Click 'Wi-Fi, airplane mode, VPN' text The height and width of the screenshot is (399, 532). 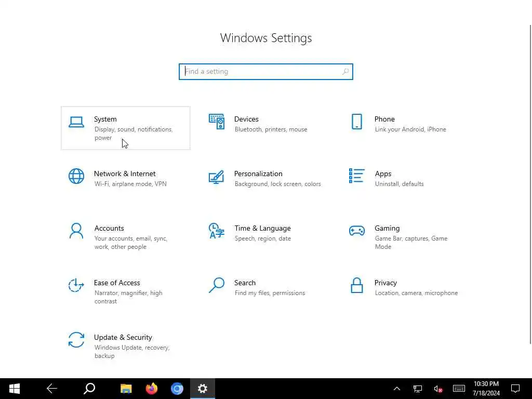(x=130, y=184)
